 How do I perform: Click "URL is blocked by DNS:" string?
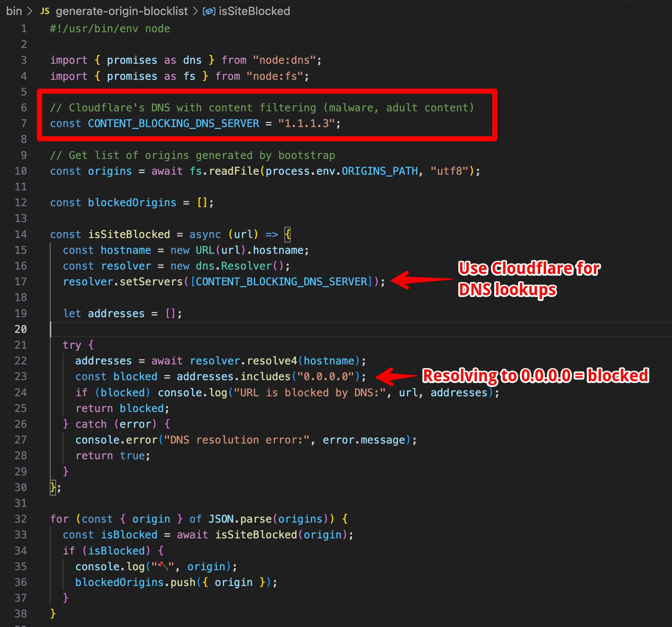point(310,393)
